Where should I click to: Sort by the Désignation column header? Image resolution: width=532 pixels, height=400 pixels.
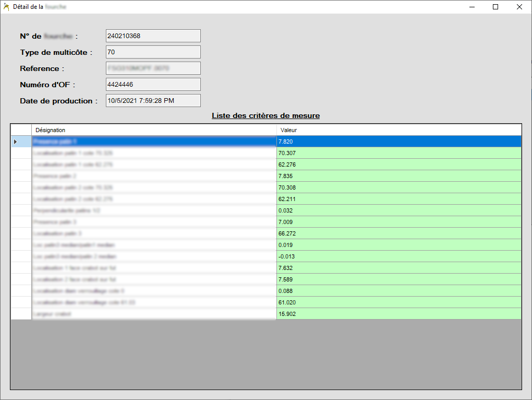pyautogui.click(x=154, y=130)
